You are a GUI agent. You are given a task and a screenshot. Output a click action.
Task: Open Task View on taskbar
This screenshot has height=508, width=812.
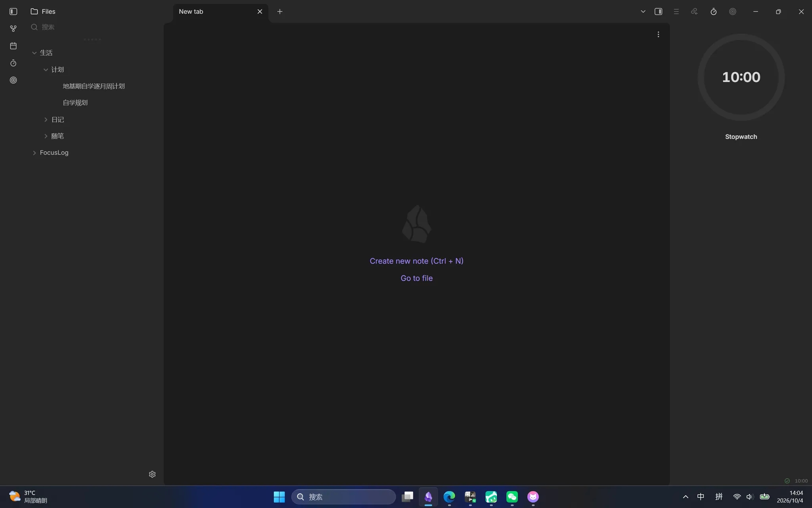tap(407, 496)
